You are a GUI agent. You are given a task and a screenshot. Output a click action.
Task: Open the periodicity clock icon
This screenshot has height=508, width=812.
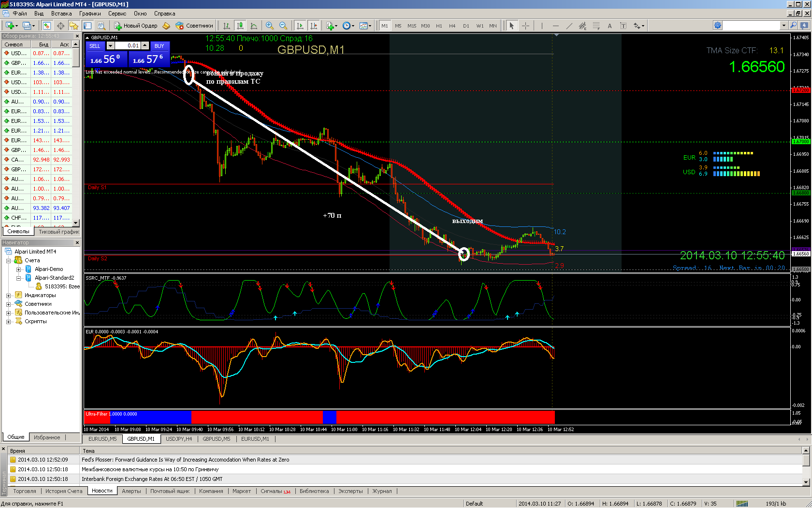(348, 26)
